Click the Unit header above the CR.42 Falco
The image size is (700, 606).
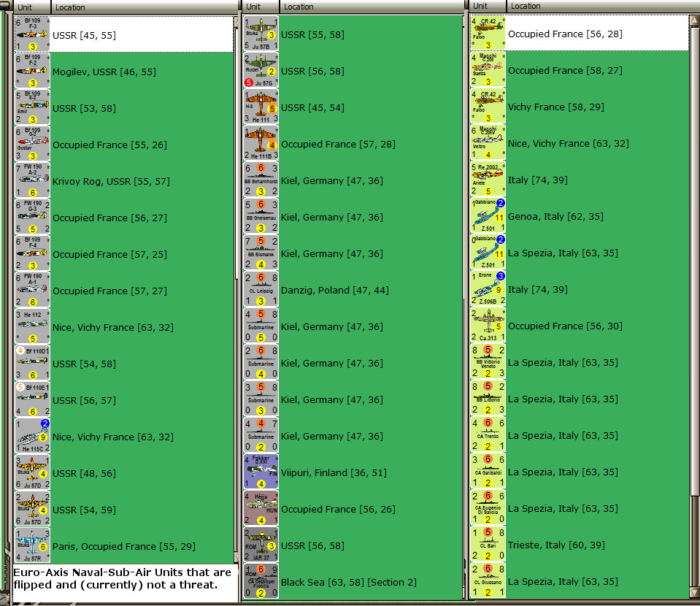pos(488,7)
